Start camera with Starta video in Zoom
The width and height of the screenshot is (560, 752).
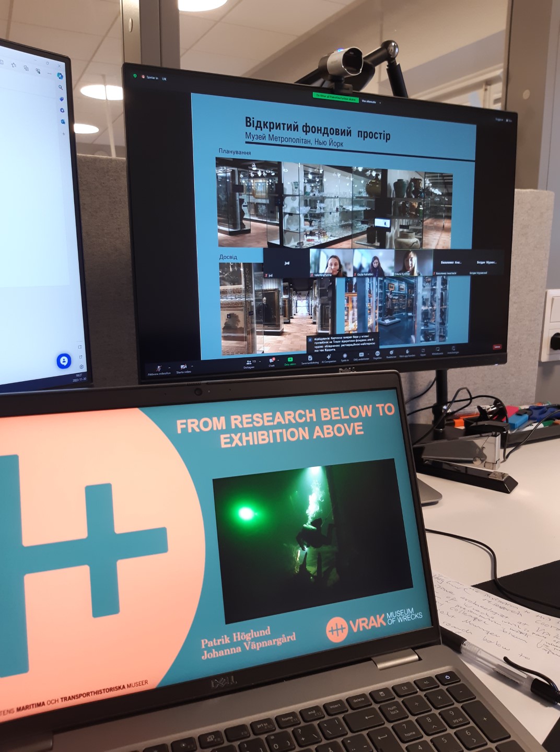[x=184, y=368]
